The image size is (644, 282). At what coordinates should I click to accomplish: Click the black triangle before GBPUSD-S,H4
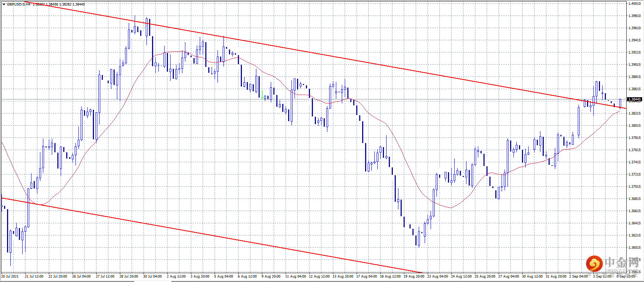(4, 4)
